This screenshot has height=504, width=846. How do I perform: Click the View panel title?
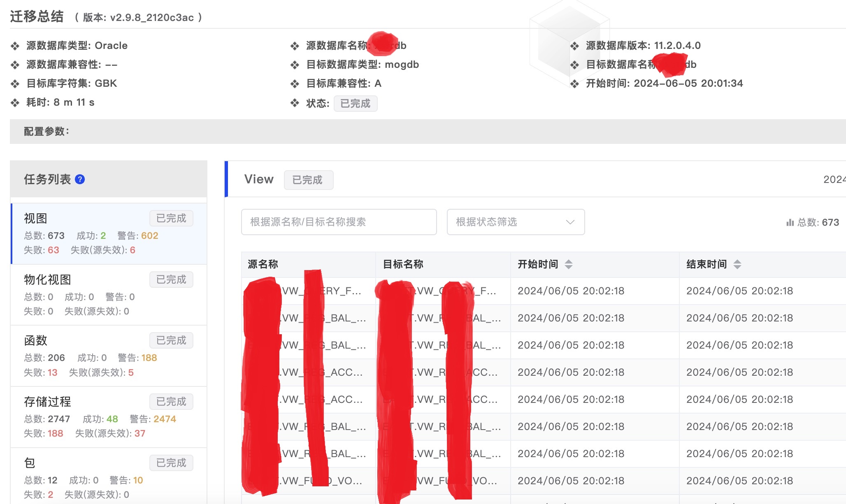[259, 179]
